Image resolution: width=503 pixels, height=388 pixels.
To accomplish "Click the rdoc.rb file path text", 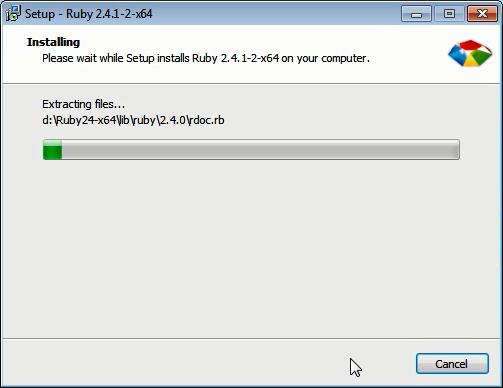I will click(133, 120).
